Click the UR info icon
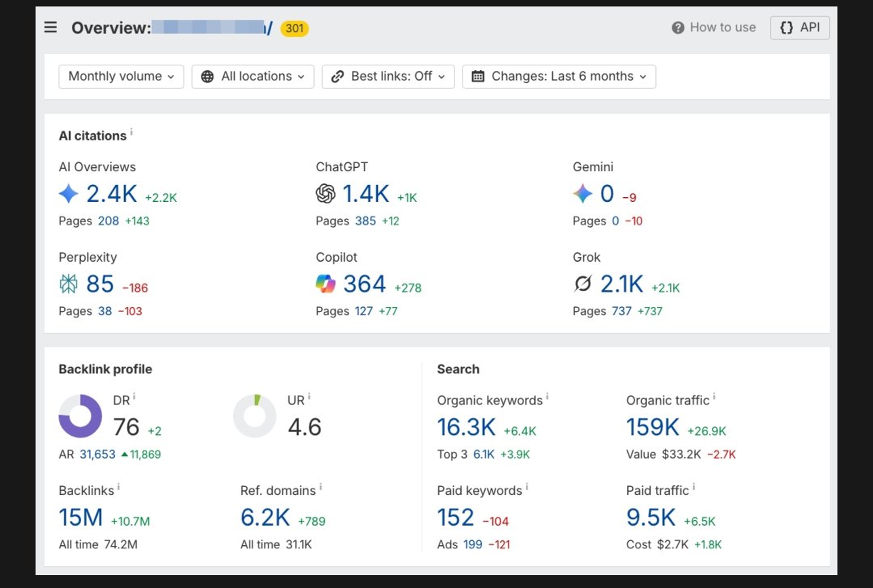 309,397
